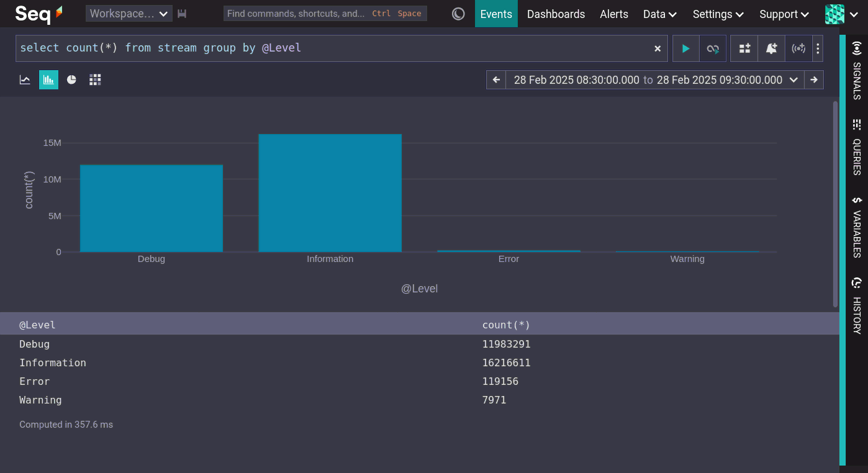Click the count(*) column header
The image size is (868, 473).
506,325
